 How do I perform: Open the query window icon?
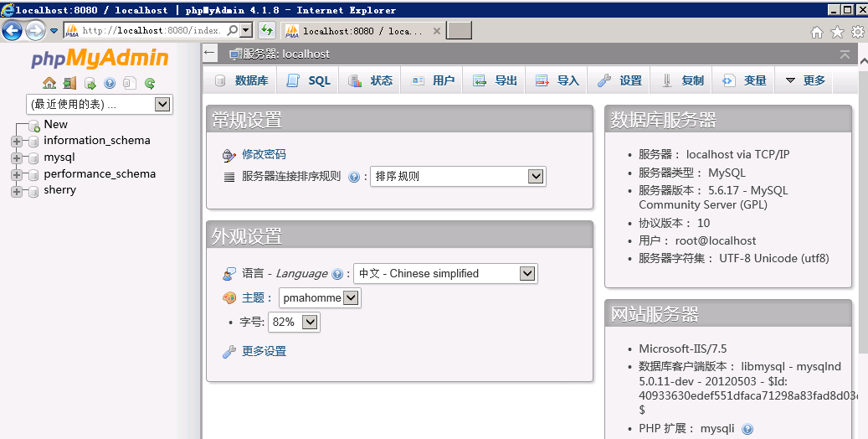click(90, 83)
